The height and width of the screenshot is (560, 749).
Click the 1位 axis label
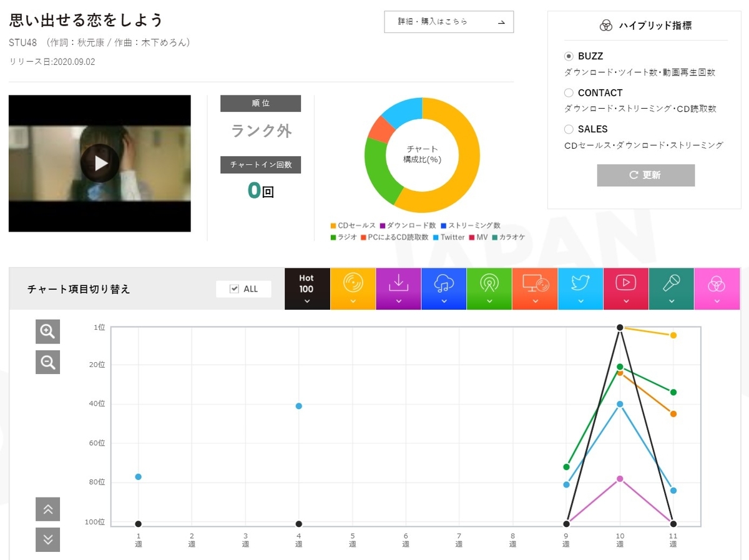pyautogui.click(x=99, y=327)
